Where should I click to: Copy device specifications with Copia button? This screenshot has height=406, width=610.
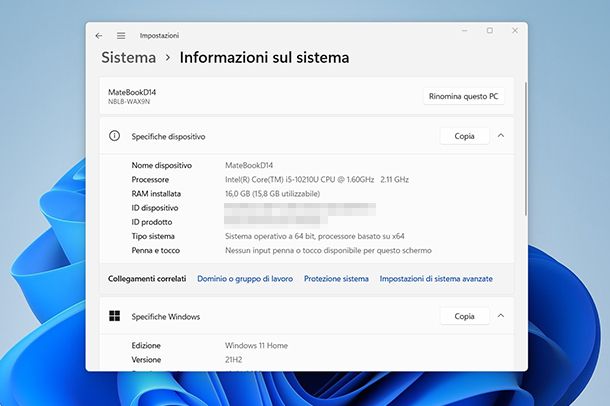[464, 136]
